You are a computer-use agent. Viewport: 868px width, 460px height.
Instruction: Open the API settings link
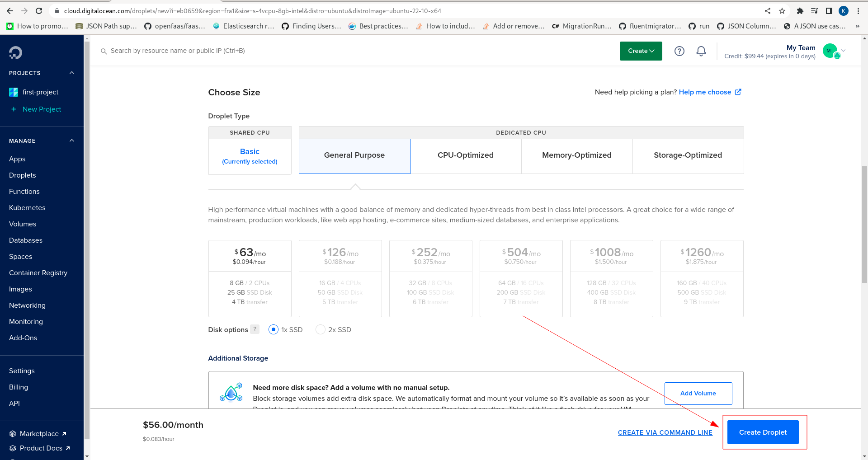click(x=14, y=404)
